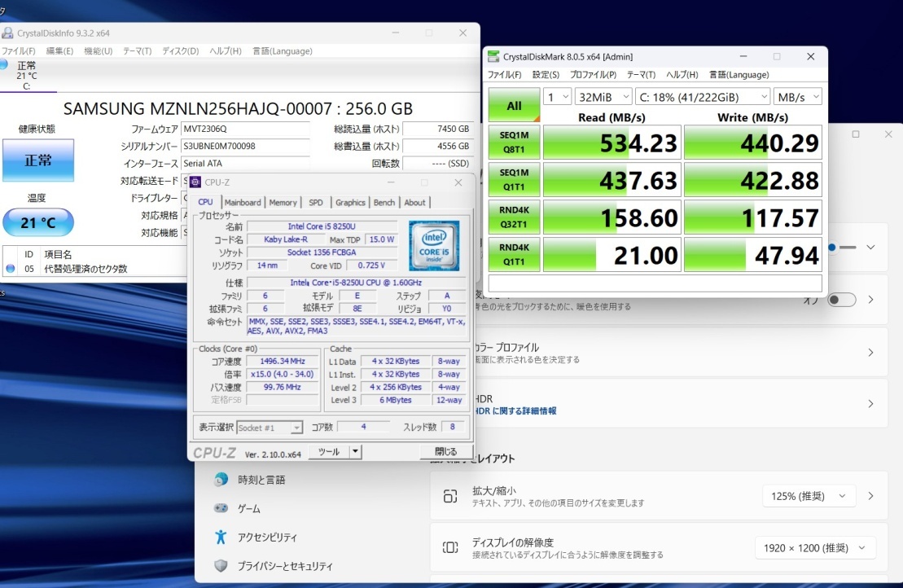
Task: Open the test count dropdown showing 1
Action: pyautogui.click(x=558, y=97)
